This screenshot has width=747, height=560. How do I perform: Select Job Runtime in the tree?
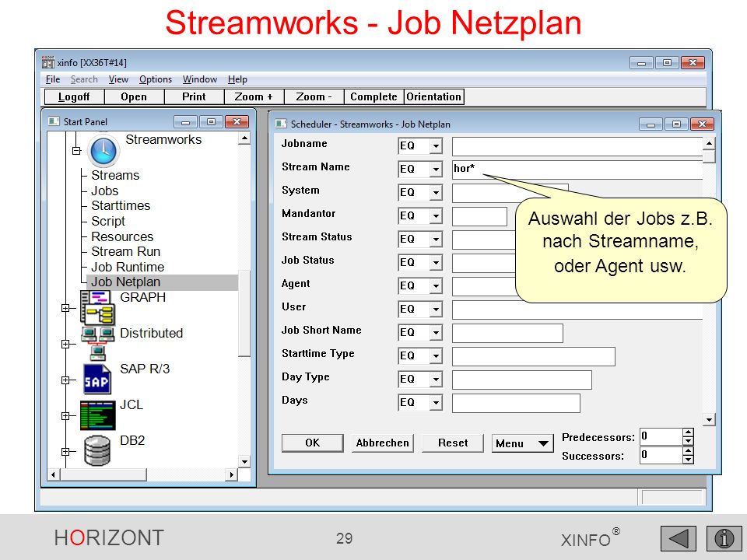(x=128, y=267)
